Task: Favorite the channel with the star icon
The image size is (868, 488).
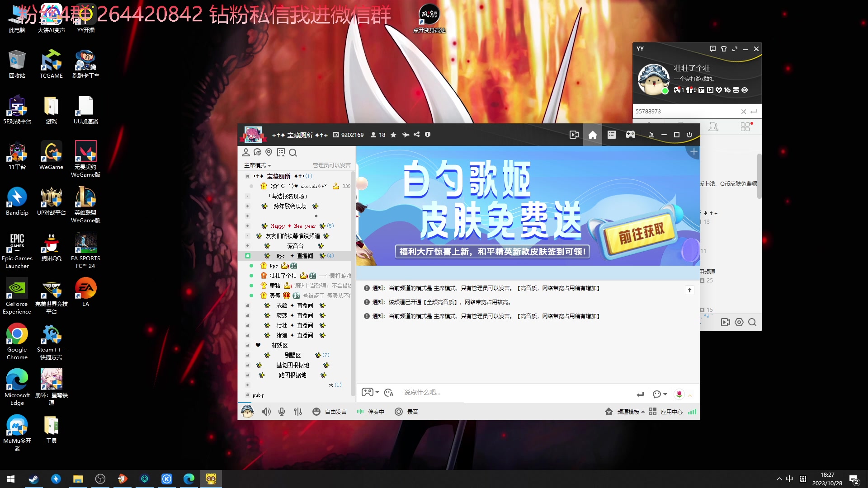Action: point(393,135)
